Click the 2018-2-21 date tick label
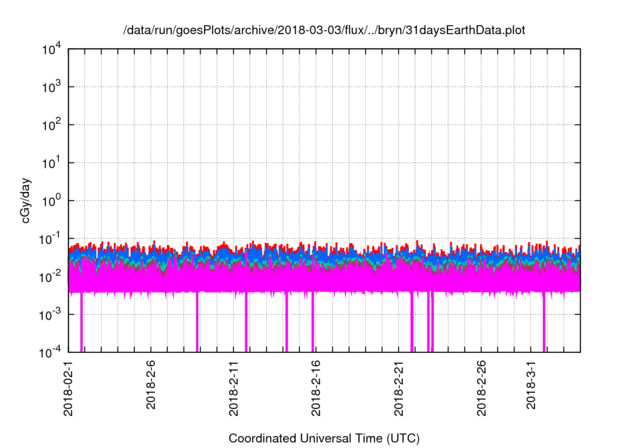The width and height of the screenshot is (640, 448). 399,388
